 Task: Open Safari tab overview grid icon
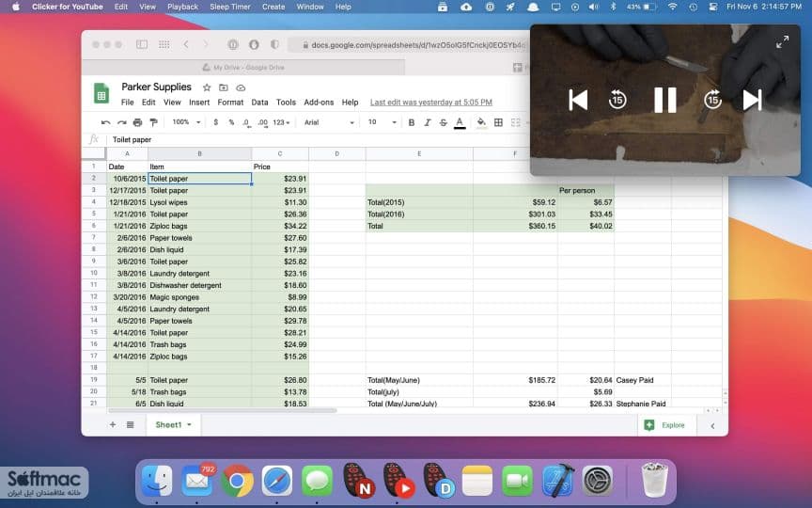click(x=164, y=44)
